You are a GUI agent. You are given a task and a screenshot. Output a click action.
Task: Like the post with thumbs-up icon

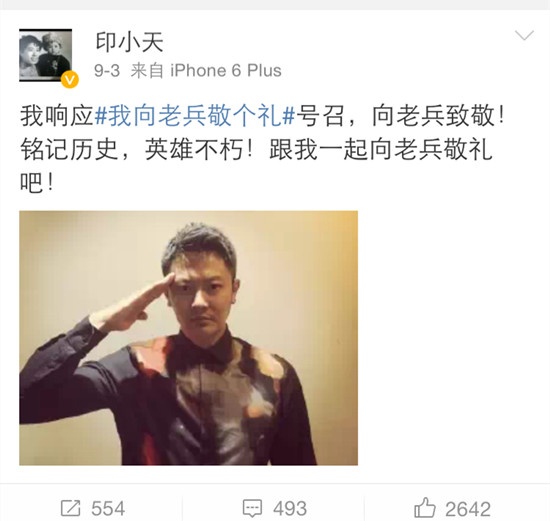(x=425, y=507)
